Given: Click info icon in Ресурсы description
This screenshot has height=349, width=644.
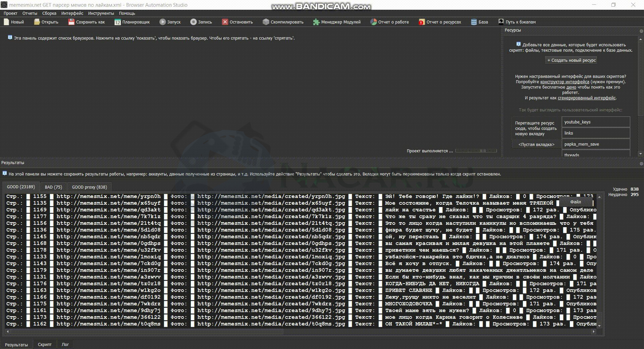Looking at the screenshot, I should [x=519, y=44].
